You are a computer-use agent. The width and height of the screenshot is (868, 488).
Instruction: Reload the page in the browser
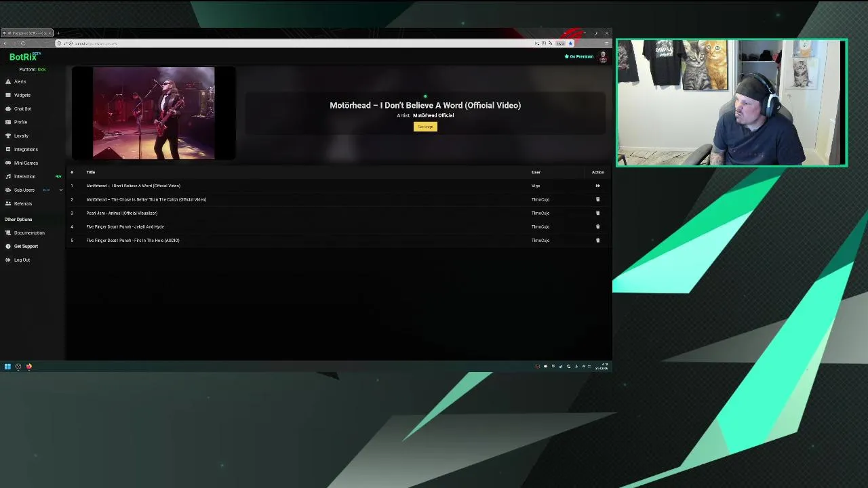click(x=22, y=43)
